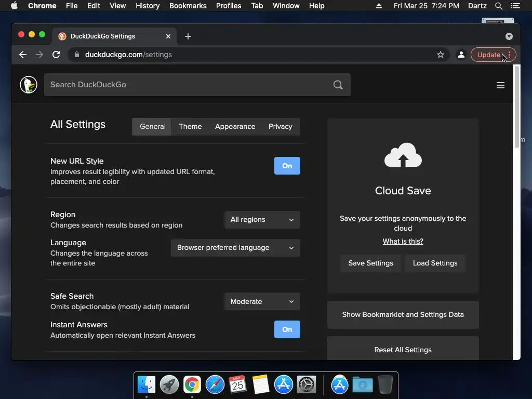Go back using the browser back arrow
The height and width of the screenshot is (399, 532).
(x=23, y=55)
